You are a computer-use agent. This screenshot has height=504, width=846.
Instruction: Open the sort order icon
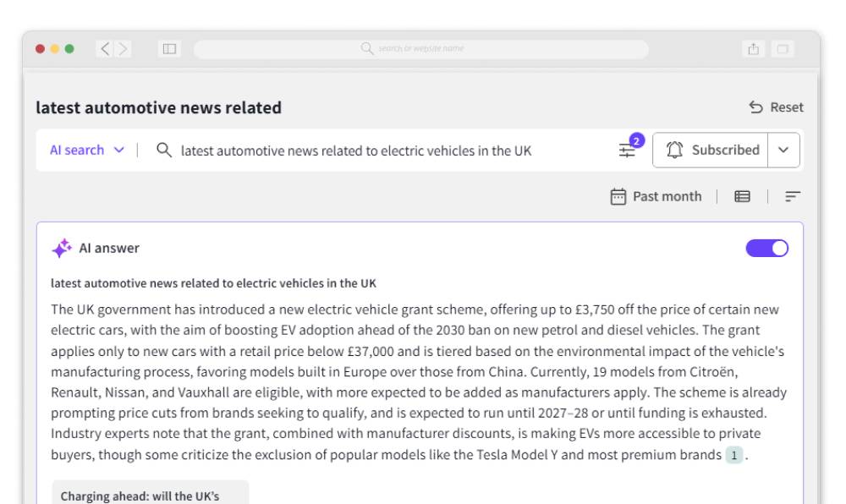pyautogui.click(x=793, y=196)
